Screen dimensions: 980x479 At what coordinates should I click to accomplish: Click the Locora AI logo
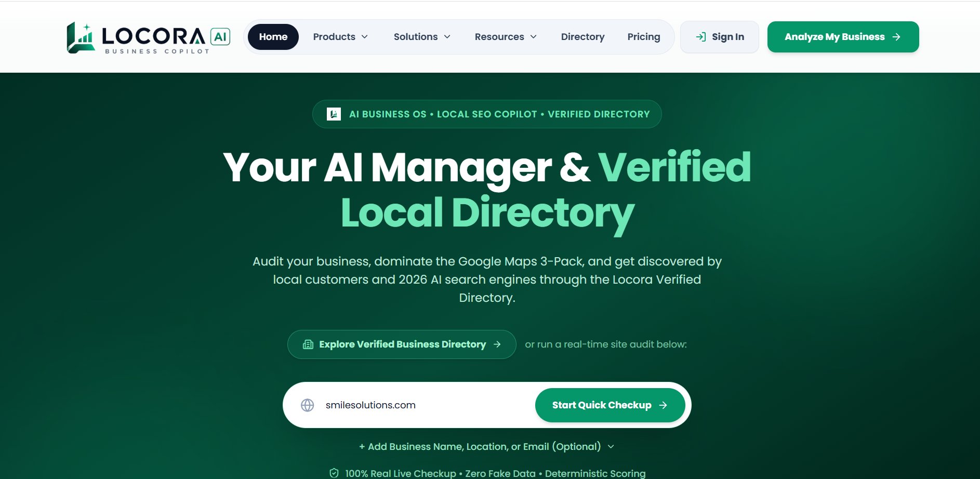[149, 37]
